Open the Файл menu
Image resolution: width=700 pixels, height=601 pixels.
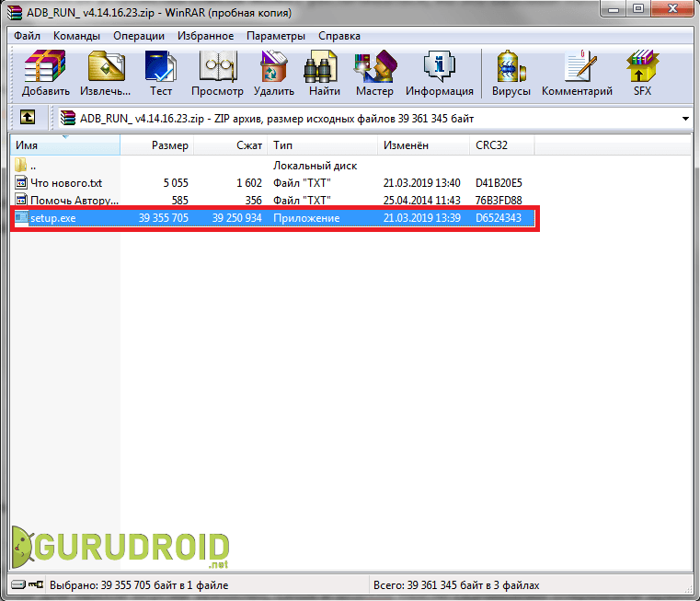(x=27, y=36)
